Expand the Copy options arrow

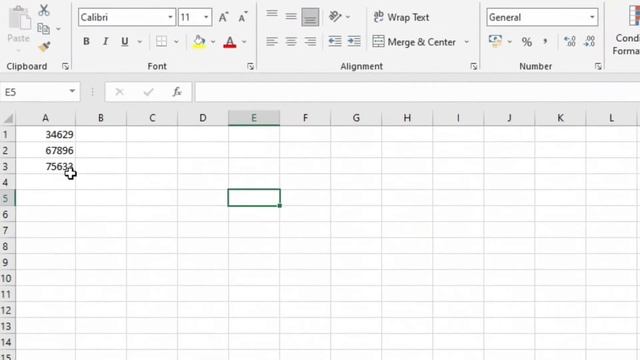(x=58, y=29)
